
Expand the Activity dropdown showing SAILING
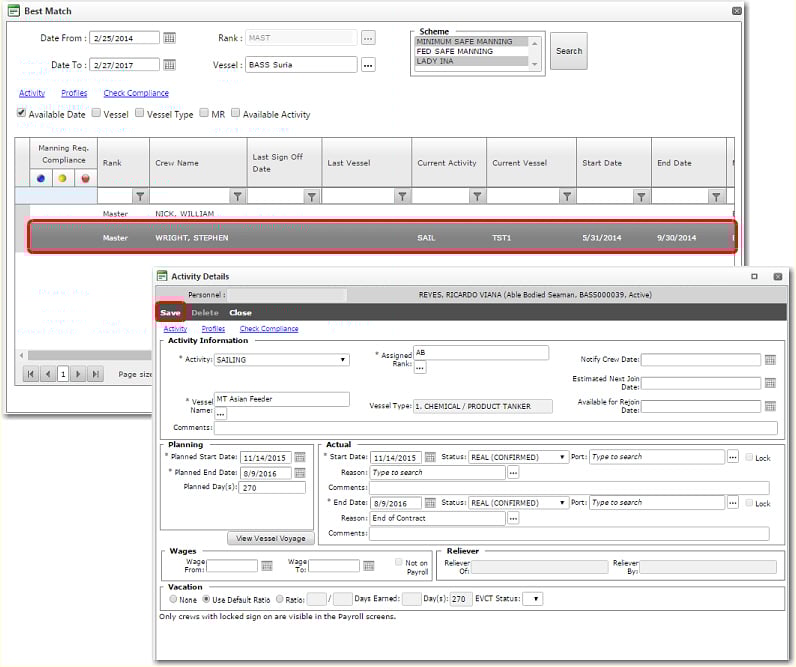(343, 360)
